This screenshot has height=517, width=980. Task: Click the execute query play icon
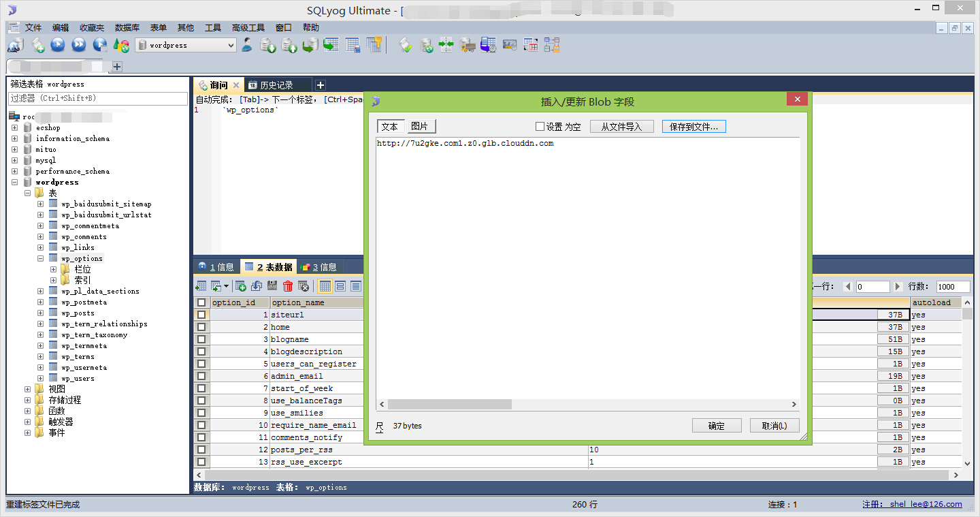(58, 45)
